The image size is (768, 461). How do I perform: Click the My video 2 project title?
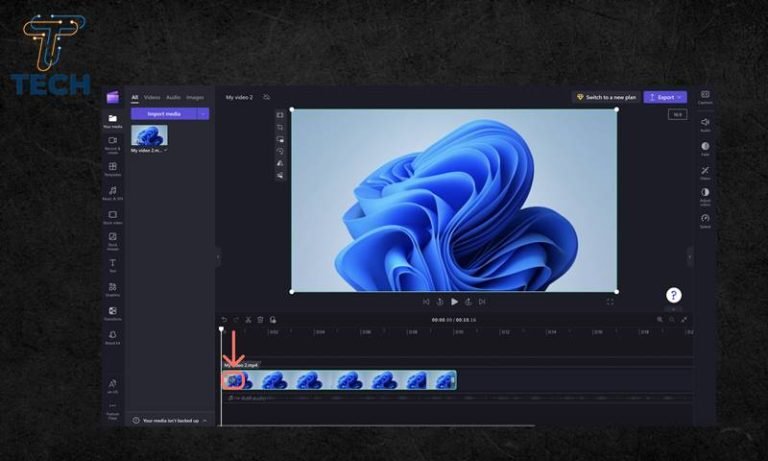239,97
